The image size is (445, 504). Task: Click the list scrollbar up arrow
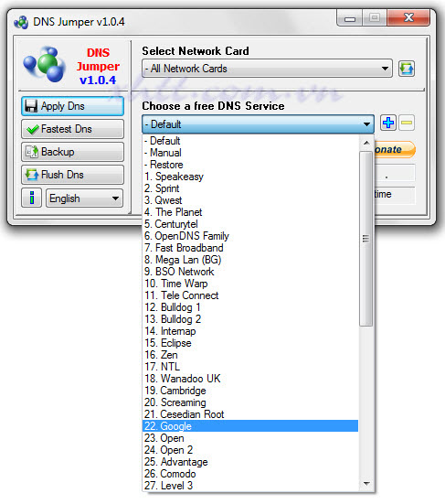(x=366, y=143)
